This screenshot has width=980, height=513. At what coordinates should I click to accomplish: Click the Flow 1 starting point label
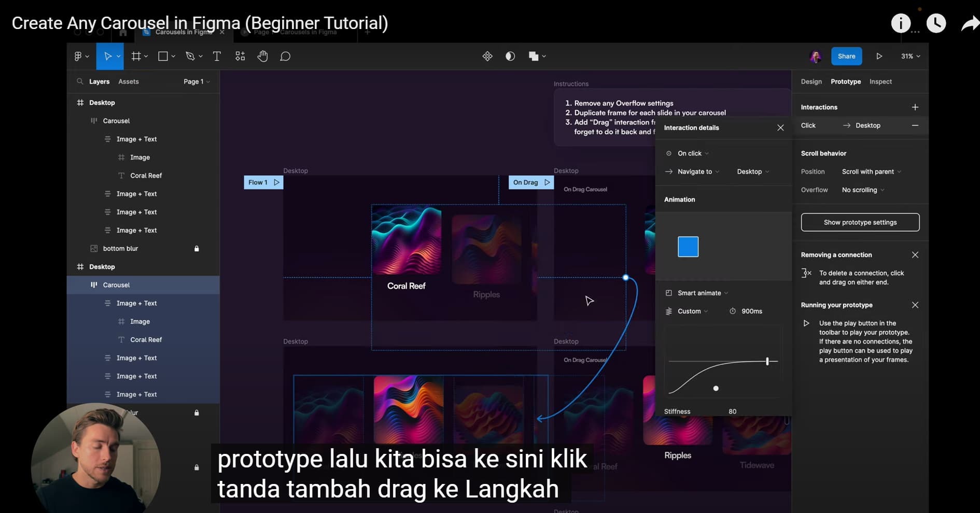point(263,182)
